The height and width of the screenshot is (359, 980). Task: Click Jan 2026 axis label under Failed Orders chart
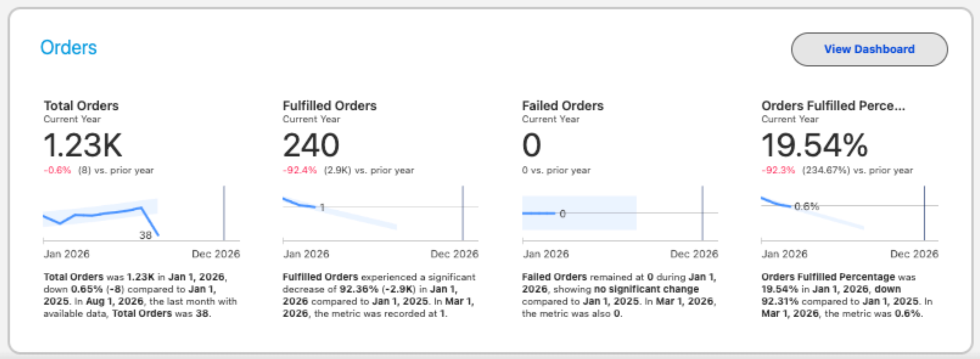point(546,254)
